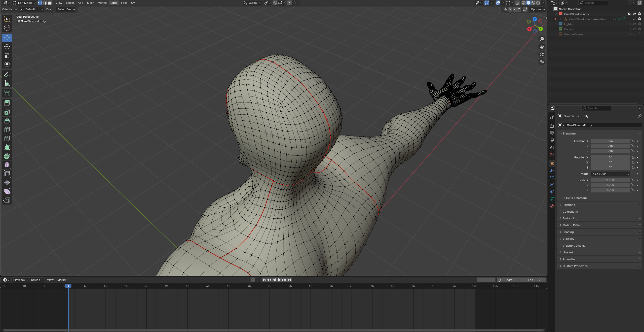Image resolution: width=644 pixels, height=332 pixels.
Task: Select the Rip Region tool
Action: point(7,200)
